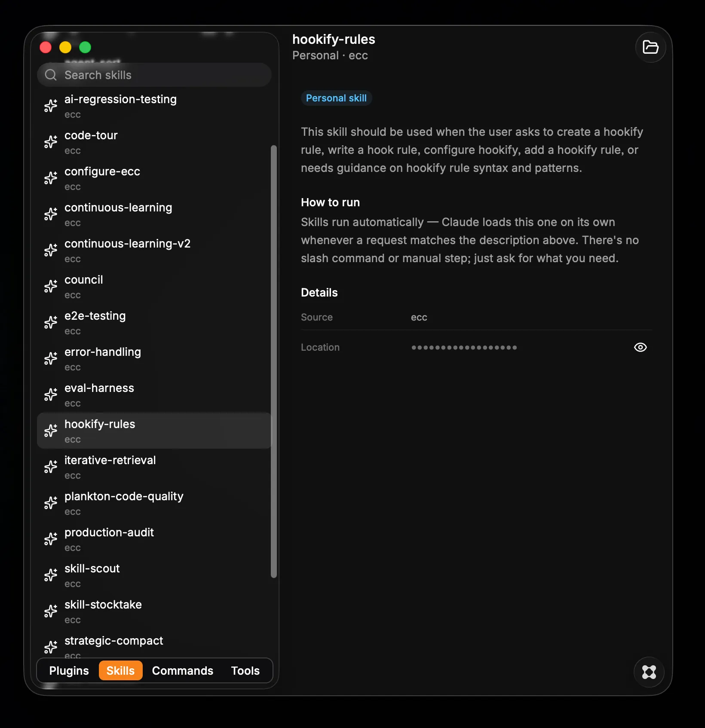This screenshot has width=705, height=728.
Task: Open the council skill name
Action: (x=84, y=280)
